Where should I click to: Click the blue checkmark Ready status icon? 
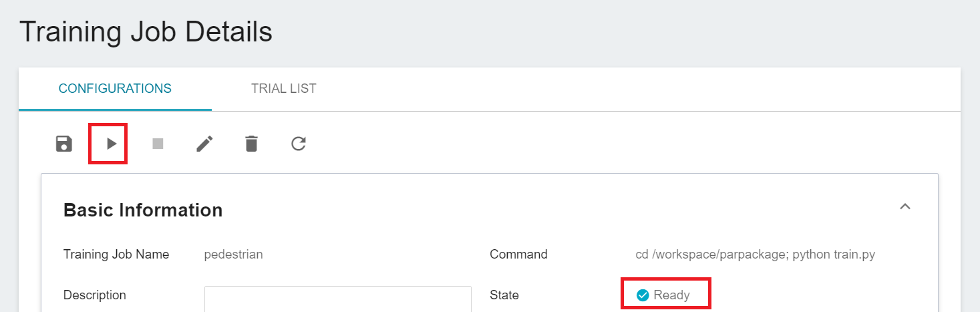[x=643, y=295]
